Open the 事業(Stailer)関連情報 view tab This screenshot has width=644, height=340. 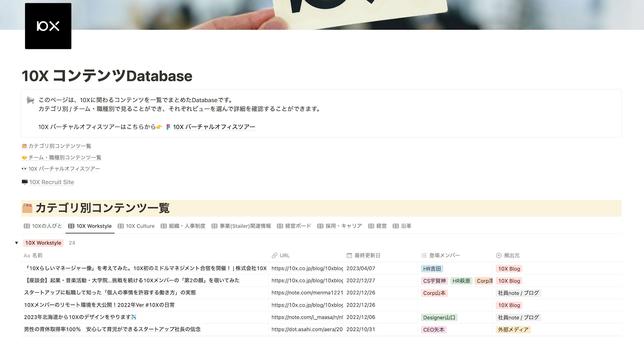[241, 226]
